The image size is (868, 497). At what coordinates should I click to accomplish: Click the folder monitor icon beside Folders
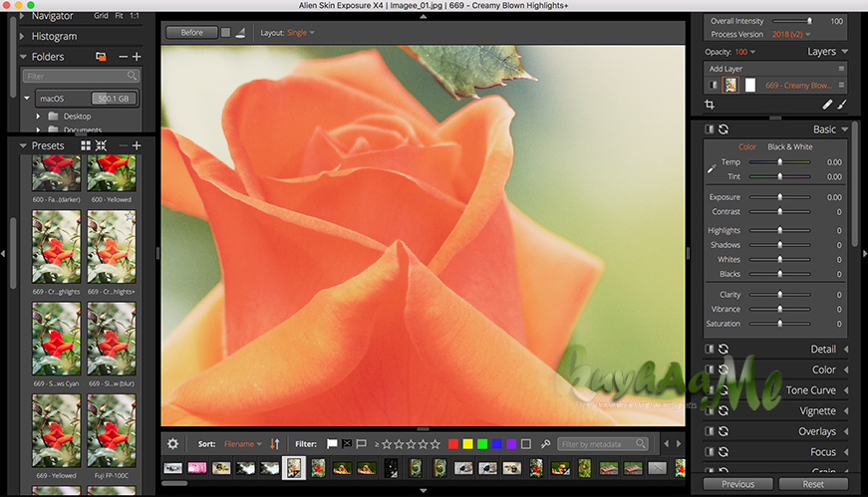[x=101, y=57]
